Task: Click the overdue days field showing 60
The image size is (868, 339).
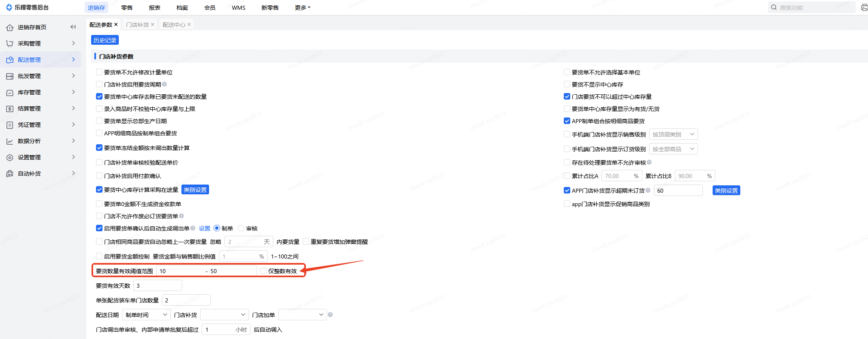Action: click(x=678, y=190)
